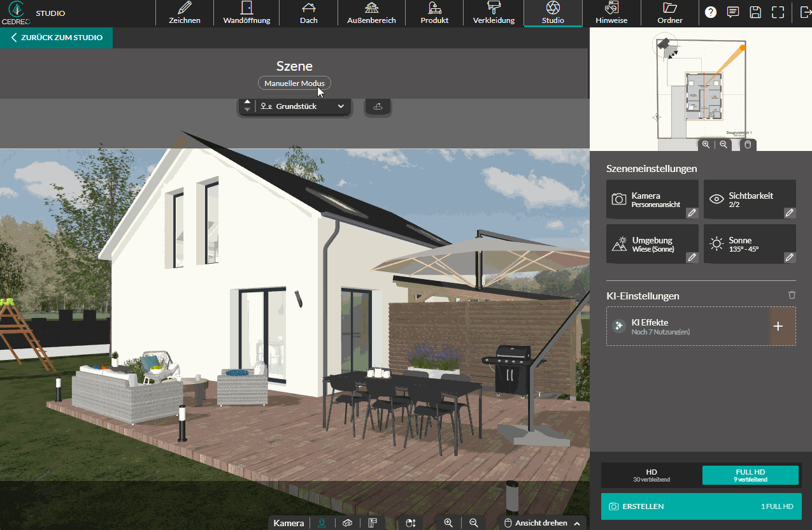Click the camera marker on the minimap
This screenshot has width=812, height=530.
(x=664, y=43)
